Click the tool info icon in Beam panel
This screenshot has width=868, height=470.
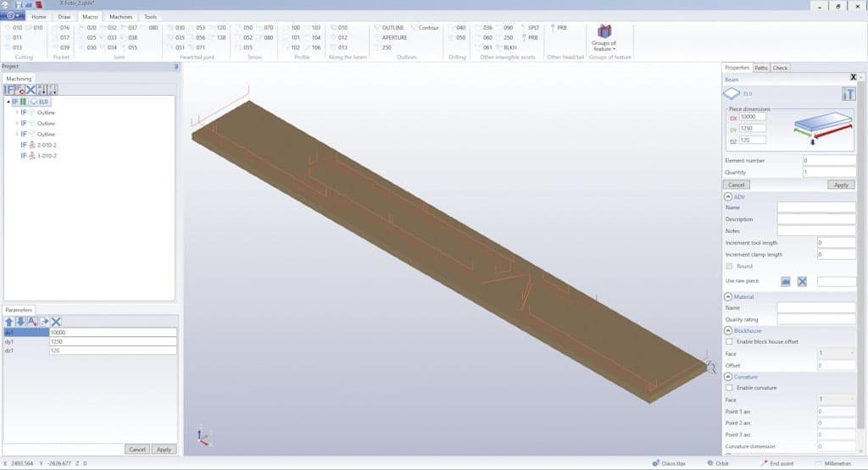(848, 94)
